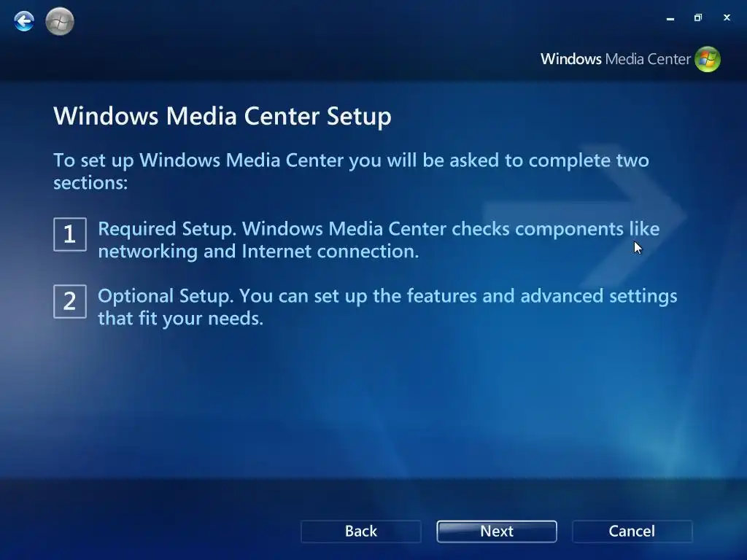Viewport: 747px width, 560px height.
Task: Click the 'Windows Media Center' brand text
Action: point(615,59)
